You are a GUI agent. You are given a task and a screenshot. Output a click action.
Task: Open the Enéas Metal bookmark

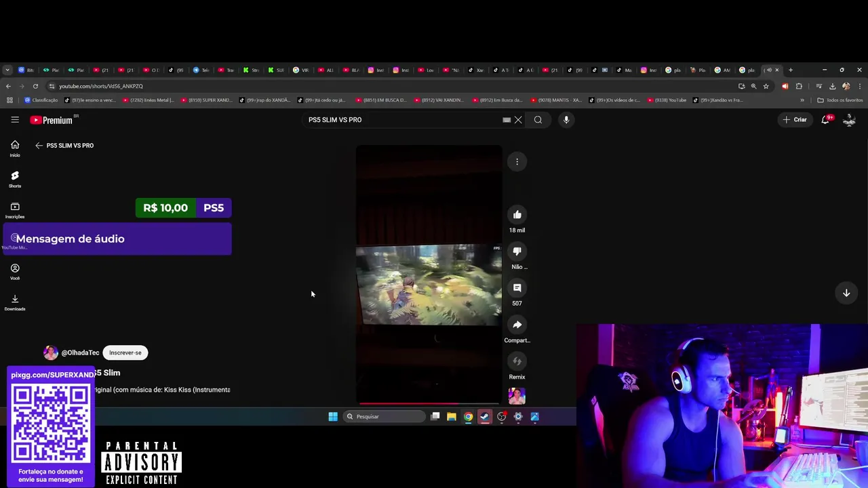[x=148, y=100]
